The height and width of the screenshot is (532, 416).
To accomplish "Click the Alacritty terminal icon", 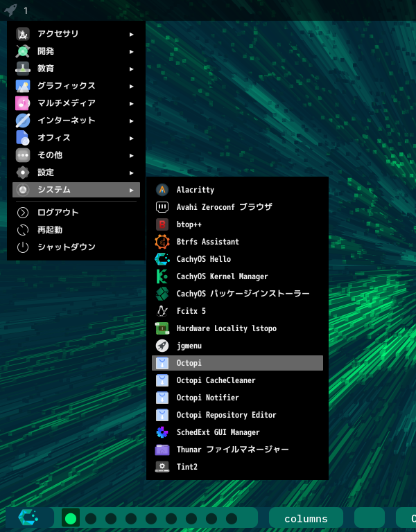I will pos(162,190).
